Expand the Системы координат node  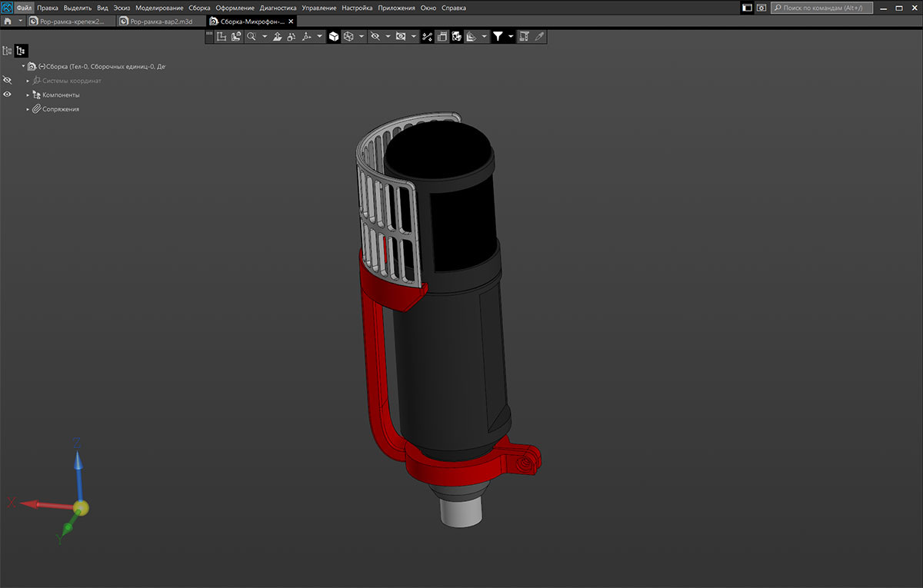(x=28, y=81)
